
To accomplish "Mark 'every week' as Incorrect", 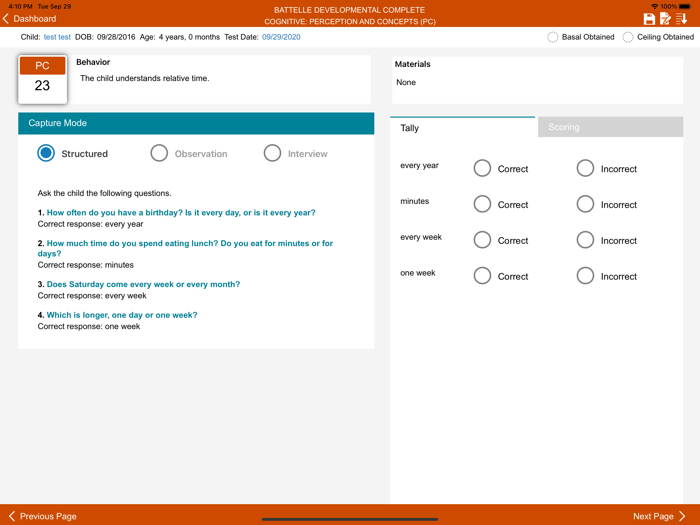I will click(585, 240).
